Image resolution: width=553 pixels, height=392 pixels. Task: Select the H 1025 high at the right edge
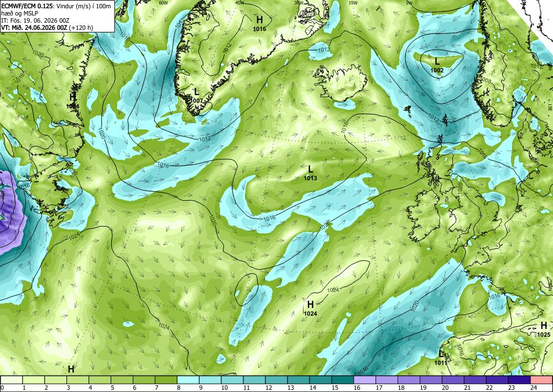[x=544, y=330]
